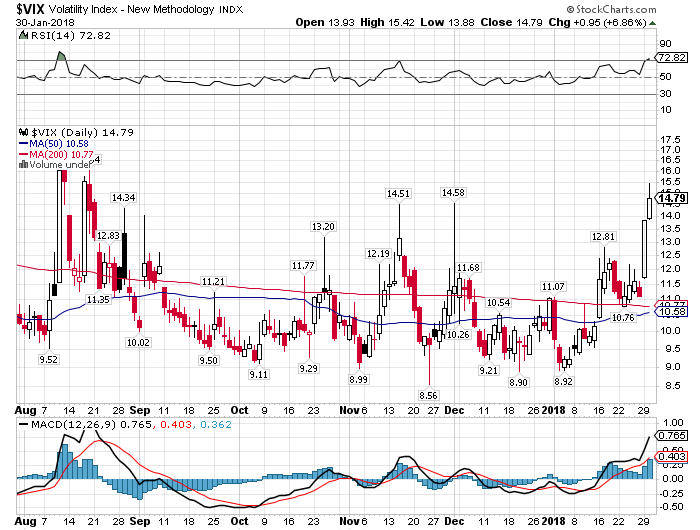Click the green RSI triangle icon
This screenshot has height=530, width=700.
coord(23,35)
